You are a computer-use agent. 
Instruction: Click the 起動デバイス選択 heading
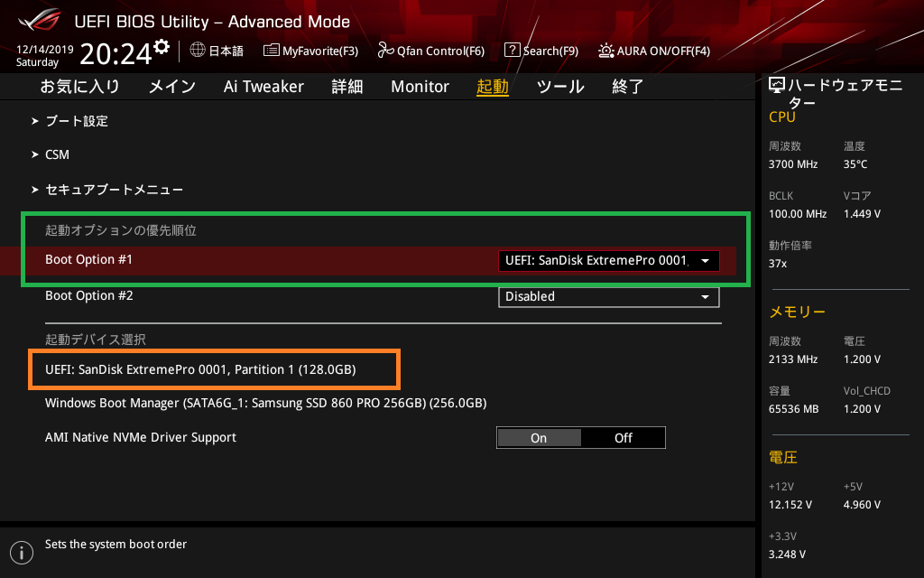pyautogui.click(x=96, y=340)
